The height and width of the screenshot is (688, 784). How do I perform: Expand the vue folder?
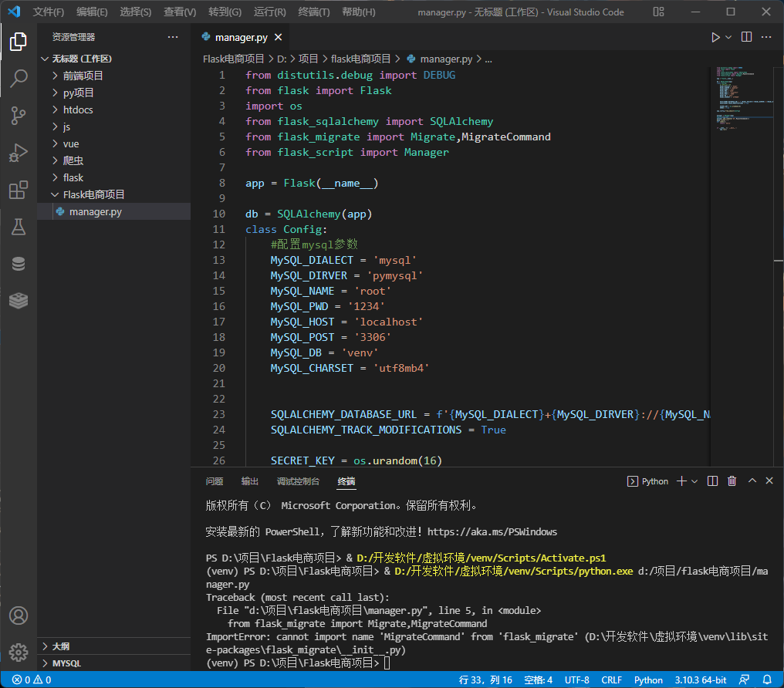point(56,143)
